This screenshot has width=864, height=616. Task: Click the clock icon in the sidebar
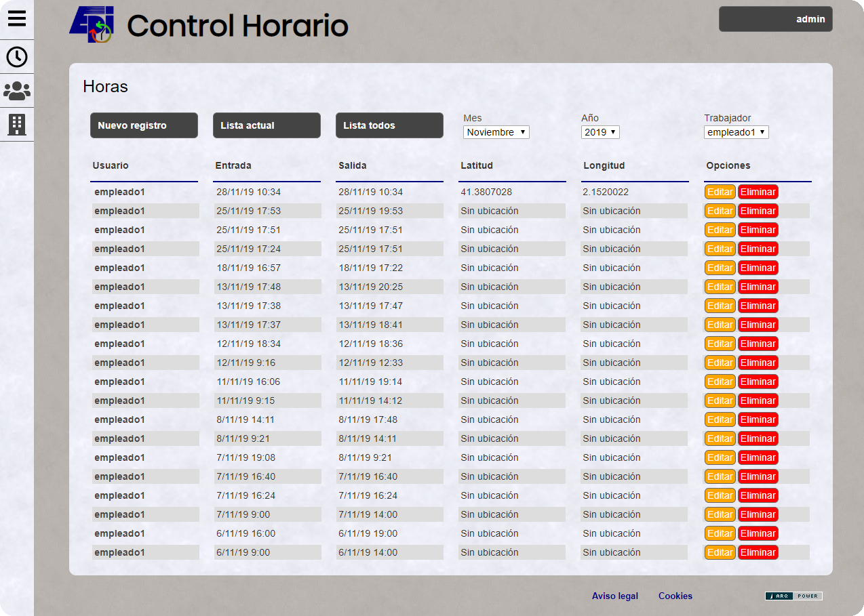tap(17, 57)
